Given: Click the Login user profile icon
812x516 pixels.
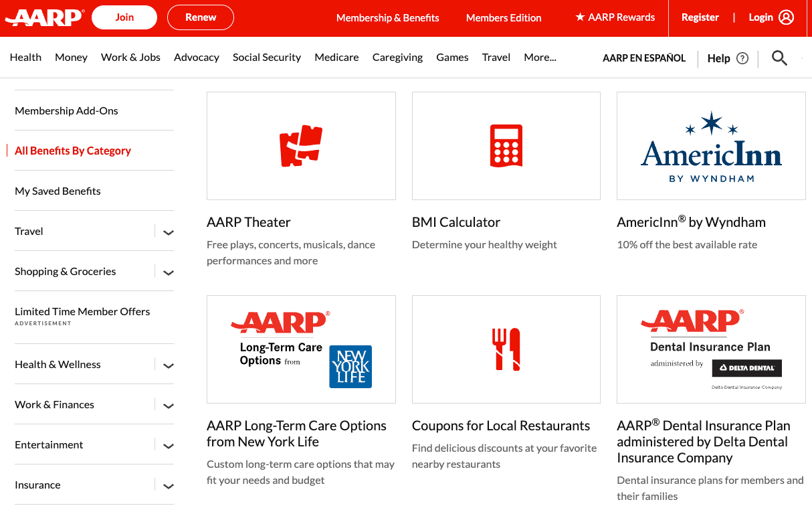Looking at the screenshot, I should 787,17.
